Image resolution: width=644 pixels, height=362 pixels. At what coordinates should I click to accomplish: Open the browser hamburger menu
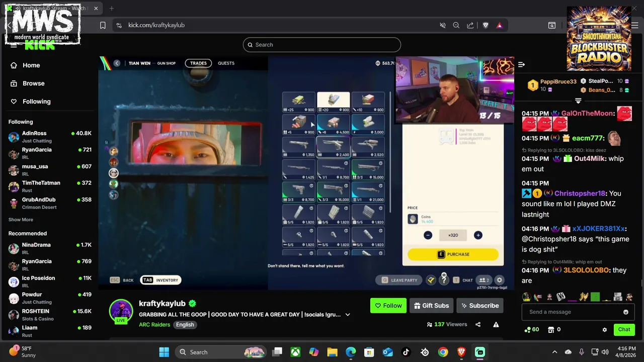pos(635,25)
